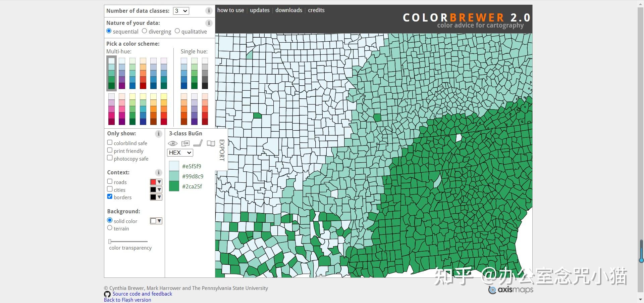
Task: Click Back to Flash version link
Action: point(127,300)
